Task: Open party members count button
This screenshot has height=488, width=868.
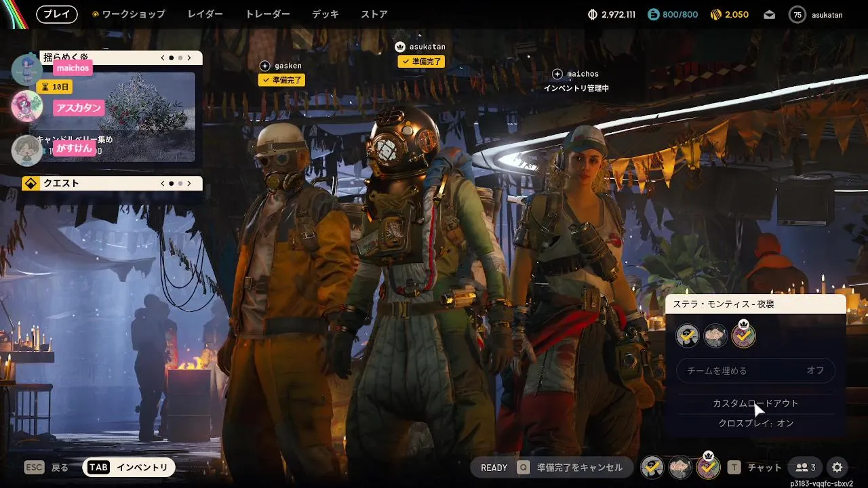Action: (805, 468)
